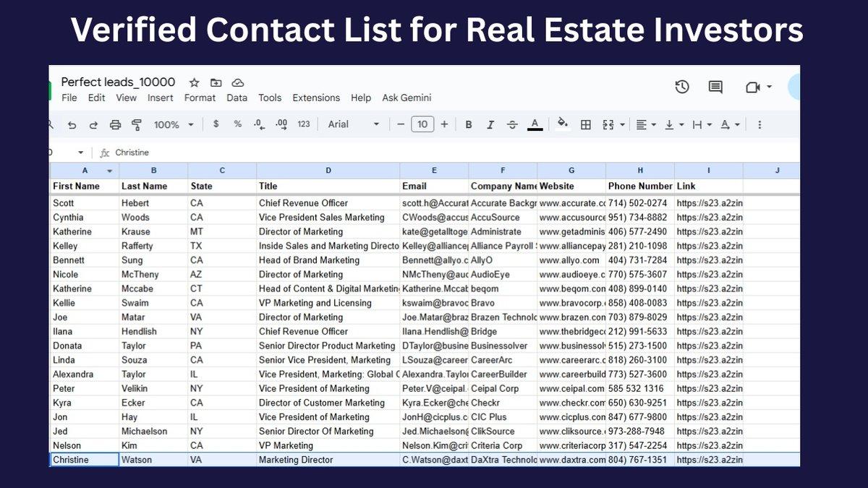Open the Arial font dropdown

tap(354, 124)
